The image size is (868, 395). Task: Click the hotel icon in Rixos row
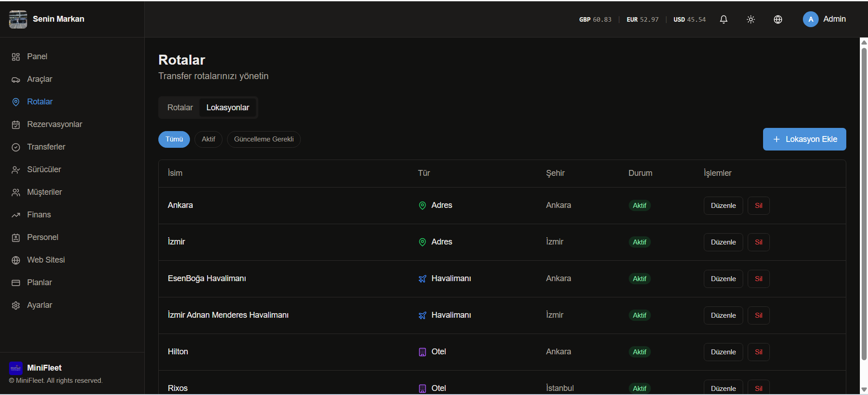(x=422, y=389)
